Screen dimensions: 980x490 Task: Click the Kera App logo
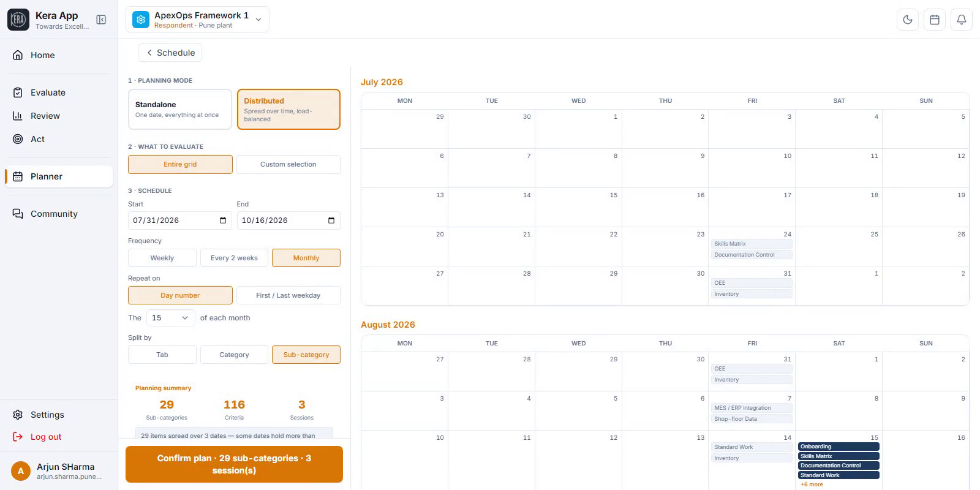pos(18,20)
